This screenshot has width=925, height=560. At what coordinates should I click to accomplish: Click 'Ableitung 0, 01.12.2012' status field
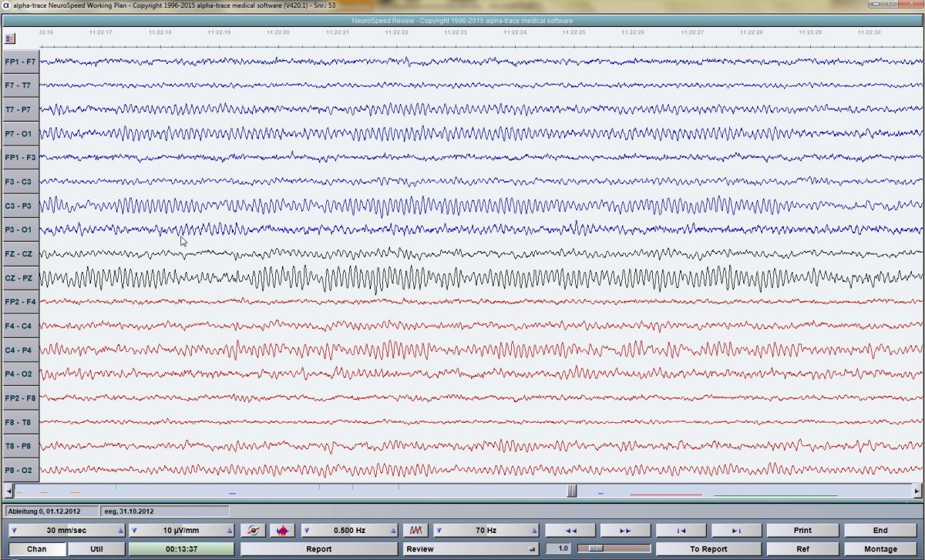(x=52, y=511)
